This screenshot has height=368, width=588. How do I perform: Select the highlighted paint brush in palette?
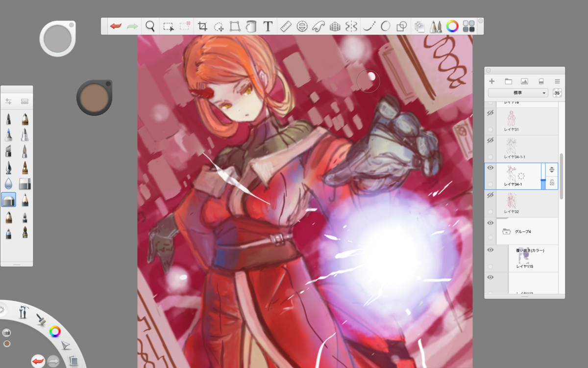[9, 200]
